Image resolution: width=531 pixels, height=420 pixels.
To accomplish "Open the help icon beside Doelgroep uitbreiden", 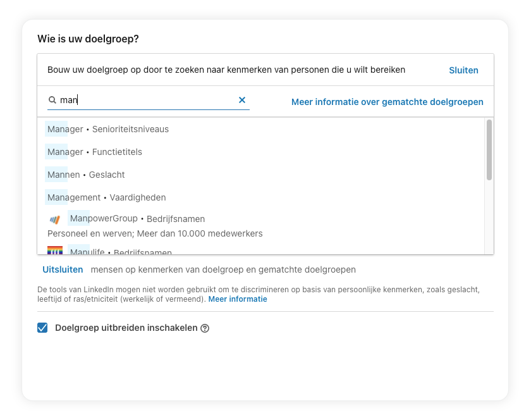I will [205, 328].
